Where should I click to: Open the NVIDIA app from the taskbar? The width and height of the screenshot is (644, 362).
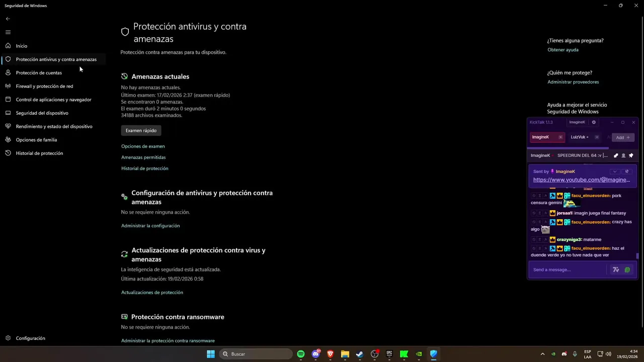point(419,354)
